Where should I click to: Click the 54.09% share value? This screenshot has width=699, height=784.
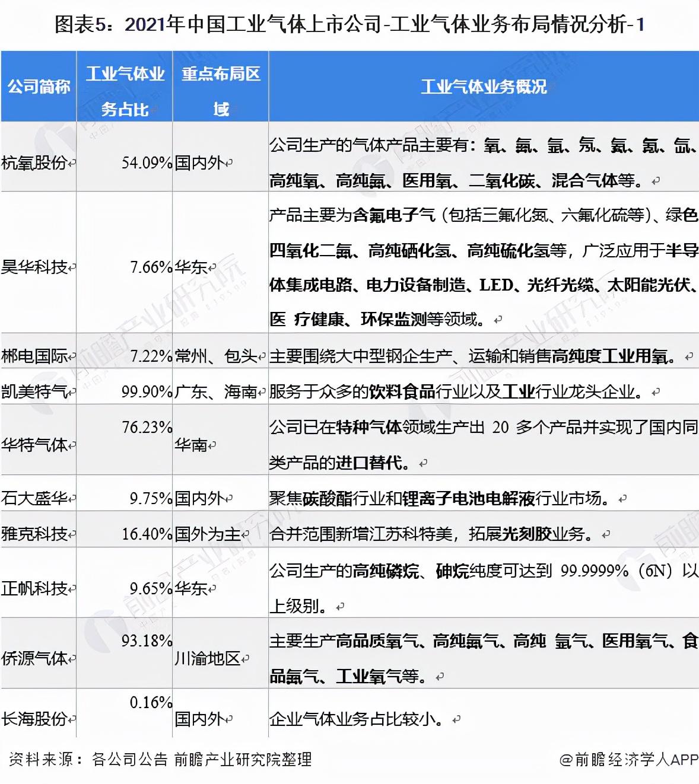pyautogui.click(x=147, y=162)
